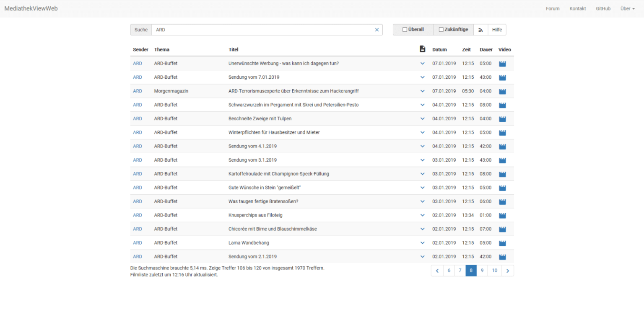This screenshot has height=314, width=644.
Task: Go to GitHub from top navigation
Action: point(603,8)
